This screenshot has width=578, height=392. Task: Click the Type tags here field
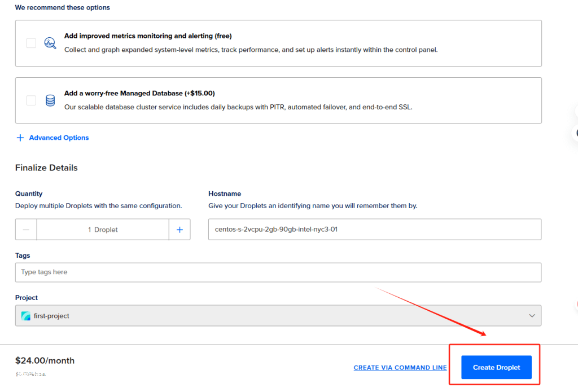278,272
